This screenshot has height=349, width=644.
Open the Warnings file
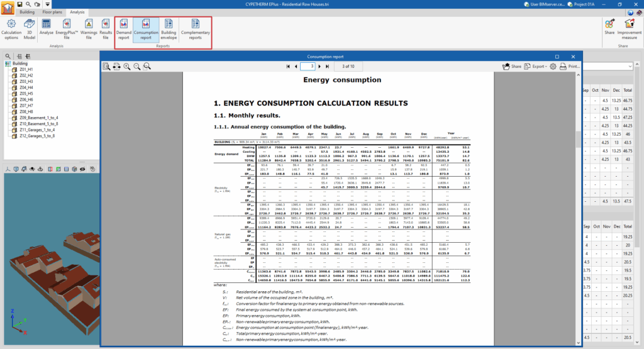tap(89, 29)
